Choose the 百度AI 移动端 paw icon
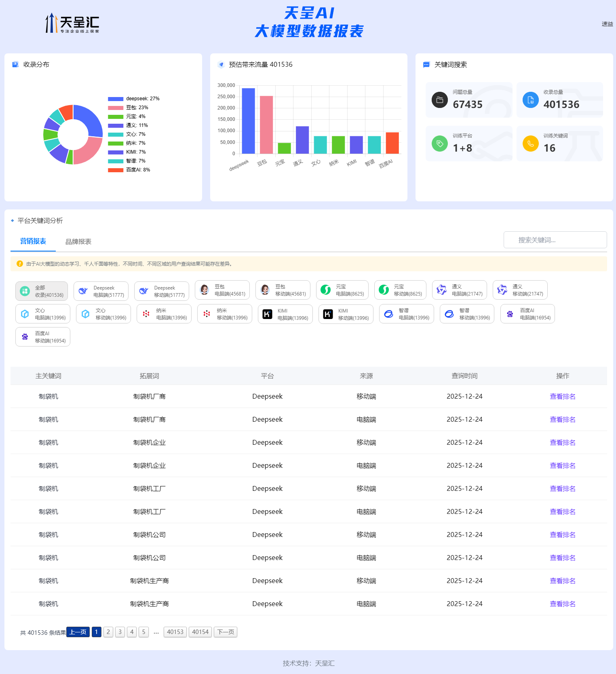The image size is (616, 674). 25,337
